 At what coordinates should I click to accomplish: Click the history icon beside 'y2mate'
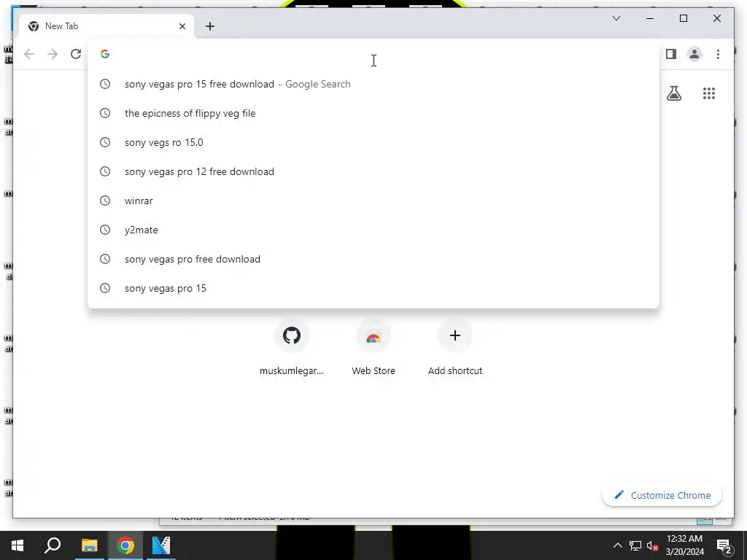[x=105, y=230]
